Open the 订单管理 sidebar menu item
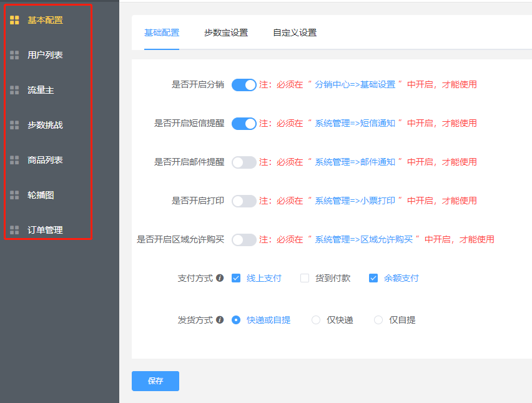532x403 pixels. [x=45, y=230]
